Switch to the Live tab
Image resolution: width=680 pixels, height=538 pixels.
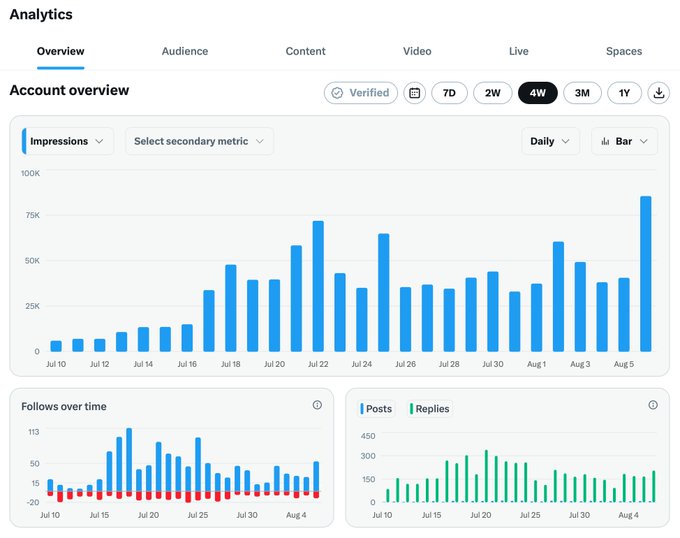519,51
